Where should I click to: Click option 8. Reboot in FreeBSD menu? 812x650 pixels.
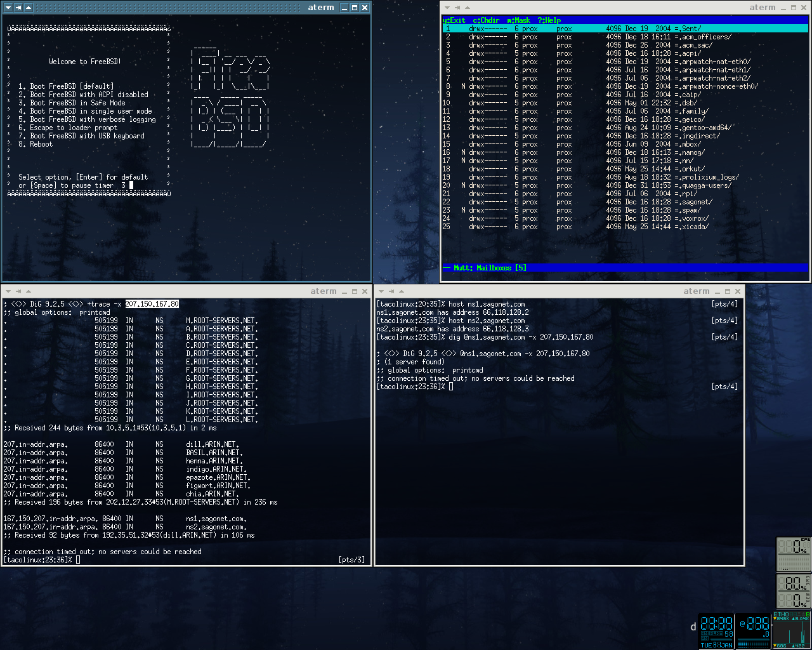[36, 144]
